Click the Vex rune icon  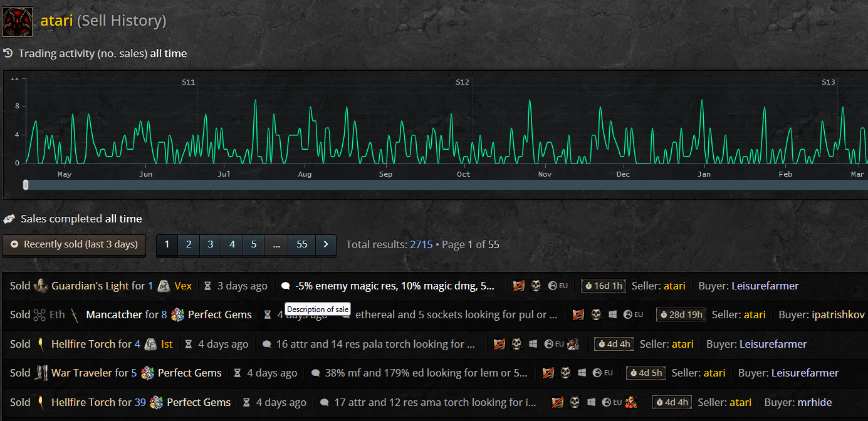tap(164, 286)
